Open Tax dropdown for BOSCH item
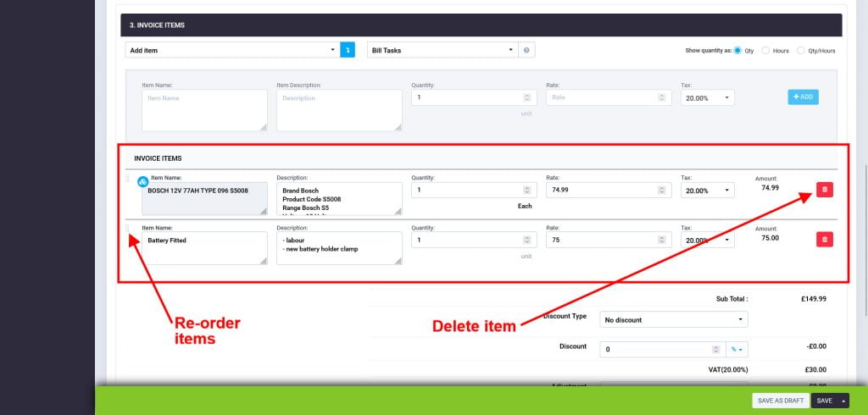Viewport: 868px width, 415px height. 708,190
